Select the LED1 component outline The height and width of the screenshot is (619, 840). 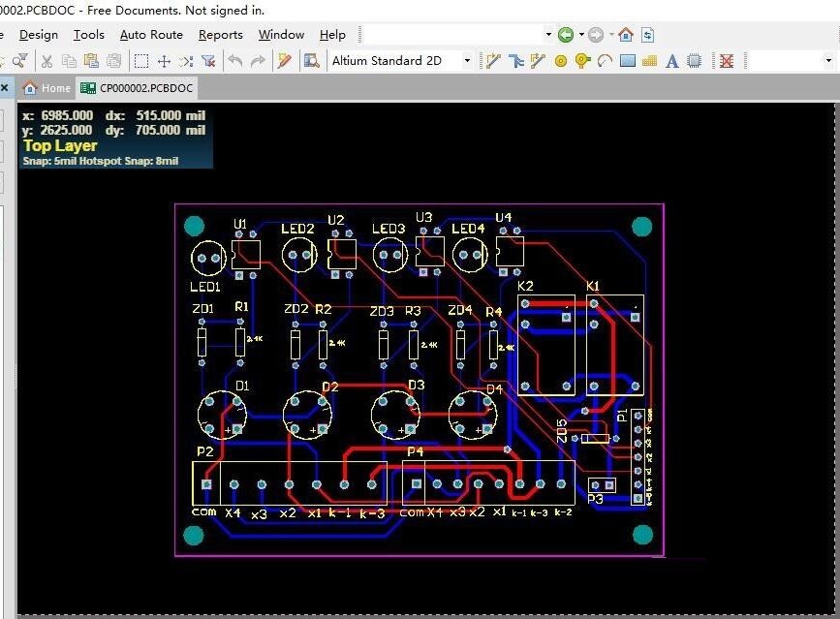(x=208, y=258)
